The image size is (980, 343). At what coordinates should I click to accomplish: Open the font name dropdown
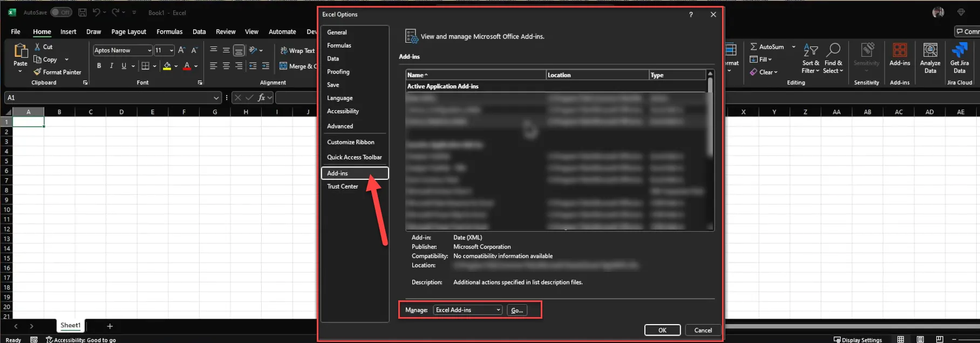(149, 50)
